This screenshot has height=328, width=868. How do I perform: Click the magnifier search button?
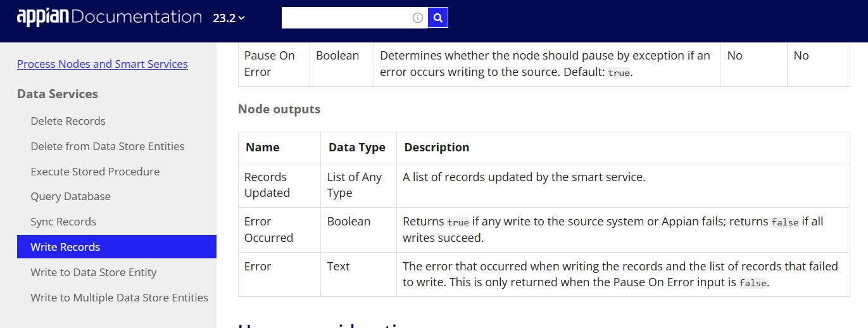click(x=438, y=18)
